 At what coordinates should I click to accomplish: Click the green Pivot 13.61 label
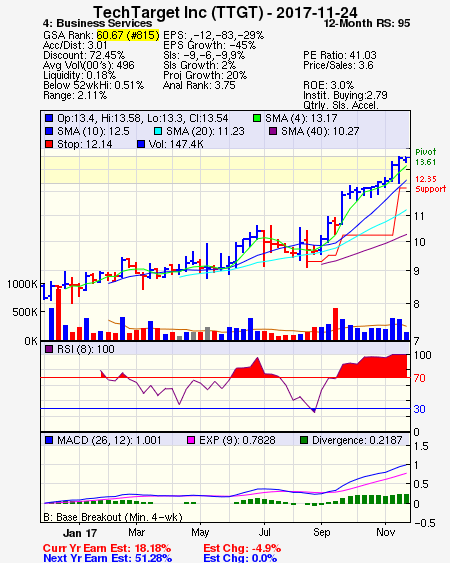pyautogui.click(x=426, y=157)
